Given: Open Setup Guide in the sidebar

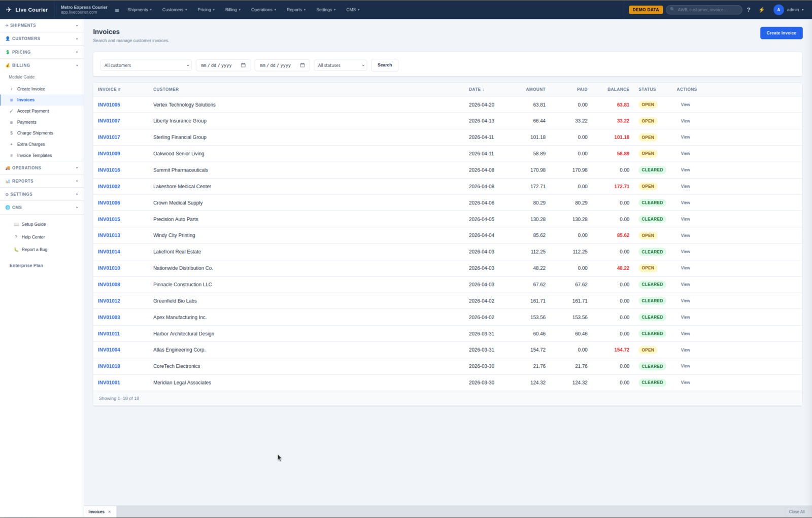Looking at the screenshot, I should [33, 224].
